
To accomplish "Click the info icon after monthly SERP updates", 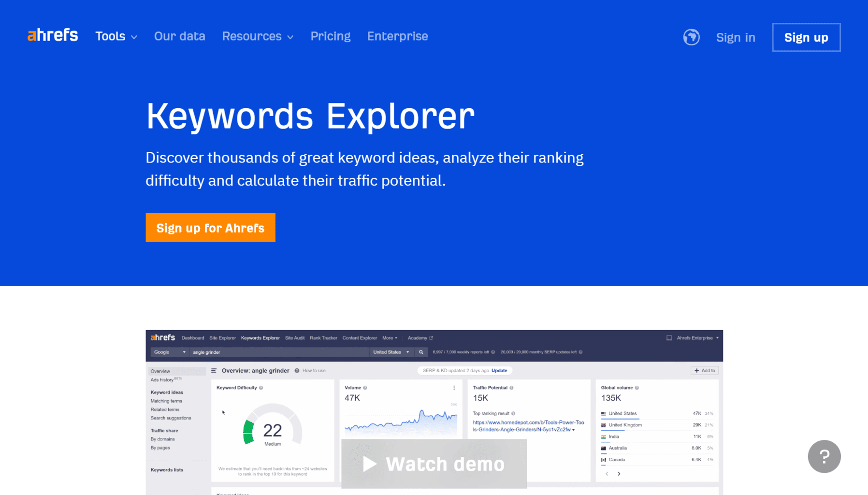I will click(580, 352).
